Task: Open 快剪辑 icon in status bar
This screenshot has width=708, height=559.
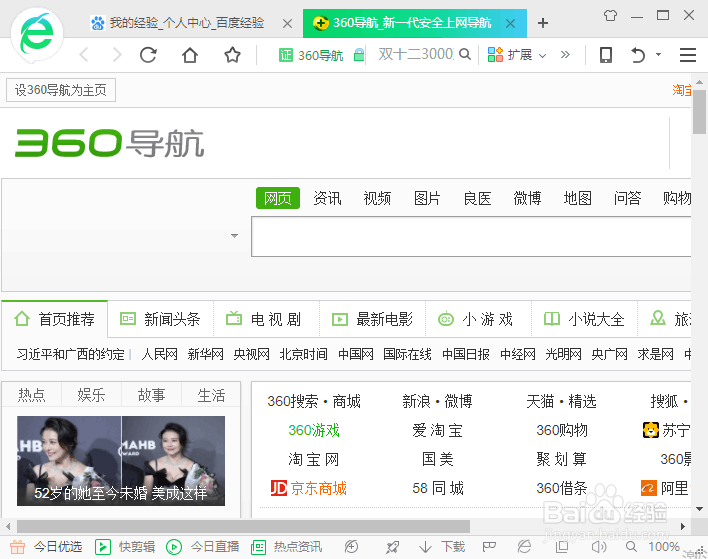Action: coord(103,547)
